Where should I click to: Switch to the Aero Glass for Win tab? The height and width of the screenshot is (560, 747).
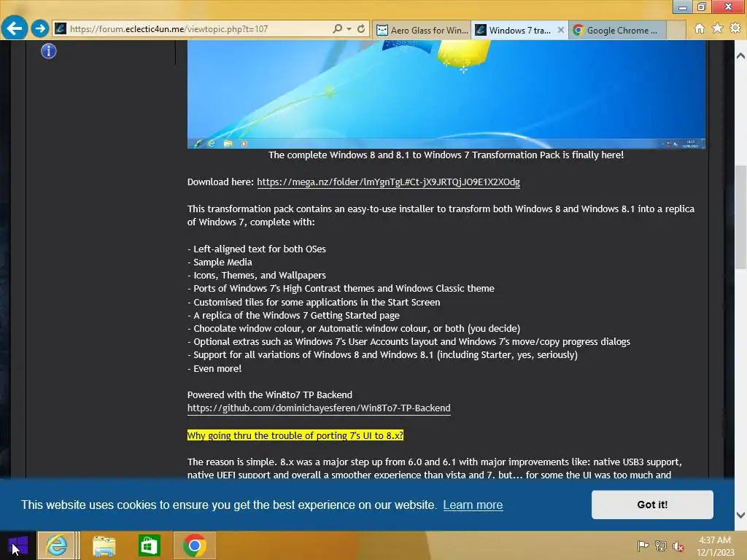click(x=422, y=30)
